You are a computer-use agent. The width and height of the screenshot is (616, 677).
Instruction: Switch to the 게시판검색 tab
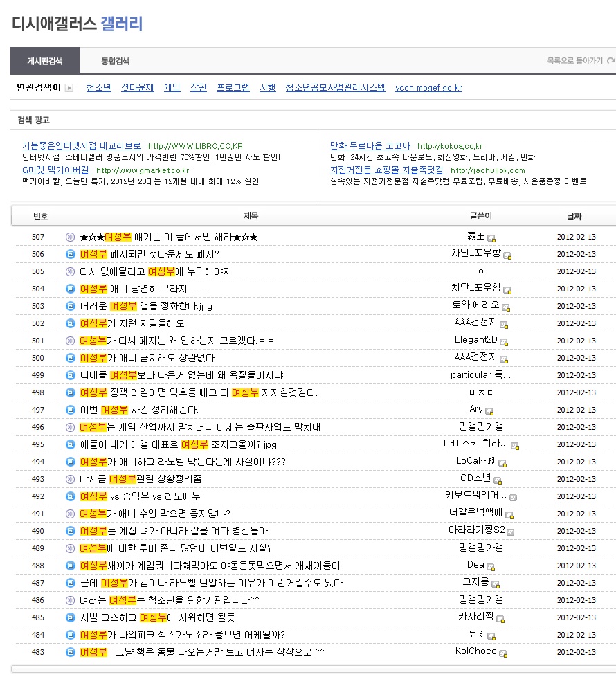click(x=44, y=61)
